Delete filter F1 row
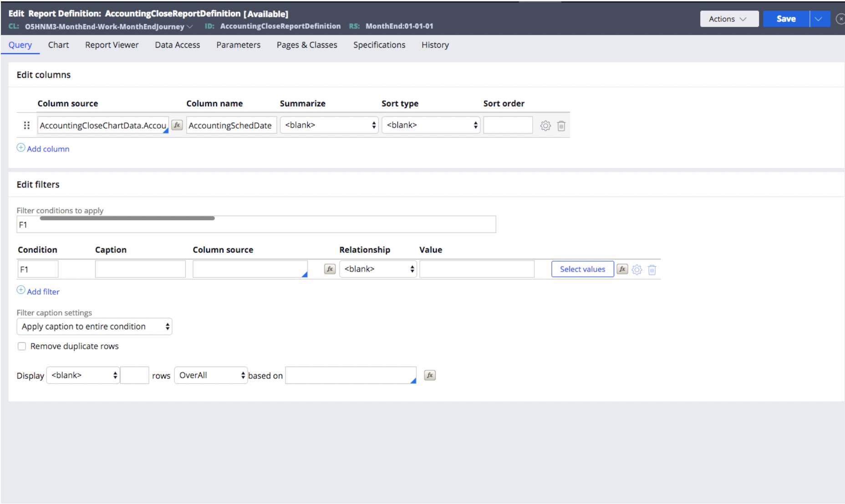Image resolution: width=845 pixels, height=504 pixels. (652, 270)
